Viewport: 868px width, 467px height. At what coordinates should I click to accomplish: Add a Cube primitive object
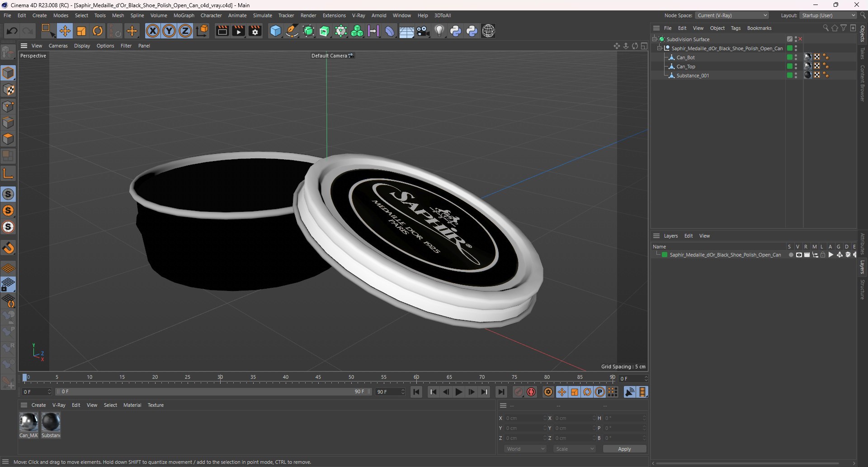coord(275,31)
